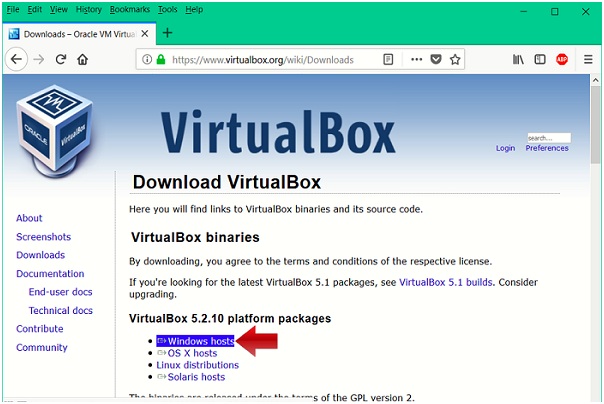The image size is (604, 404).
Task: Open a new tab with the plus button
Action: click(x=167, y=33)
